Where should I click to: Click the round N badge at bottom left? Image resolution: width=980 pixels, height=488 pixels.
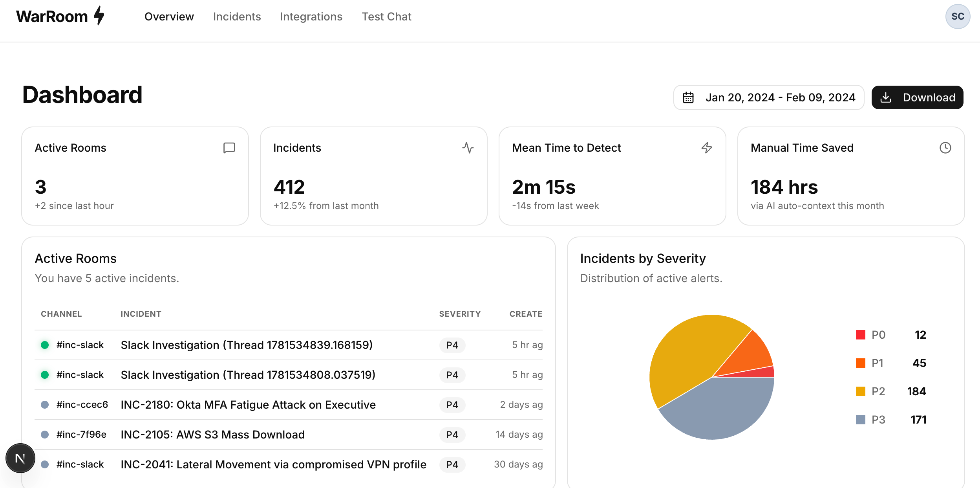coord(20,458)
